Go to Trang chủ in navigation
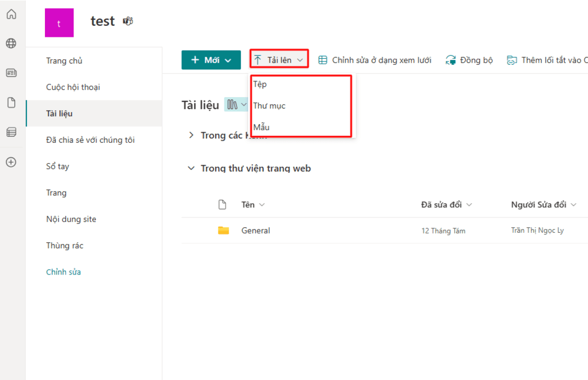Screen dimensions: 588x380 pyautogui.click(x=64, y=61)
